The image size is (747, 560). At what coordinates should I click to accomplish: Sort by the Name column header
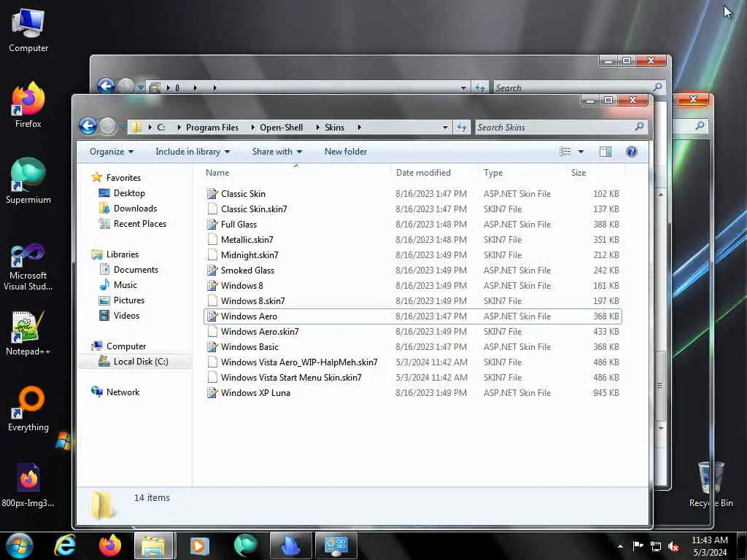pyautogui.click(x=296, y=172)
